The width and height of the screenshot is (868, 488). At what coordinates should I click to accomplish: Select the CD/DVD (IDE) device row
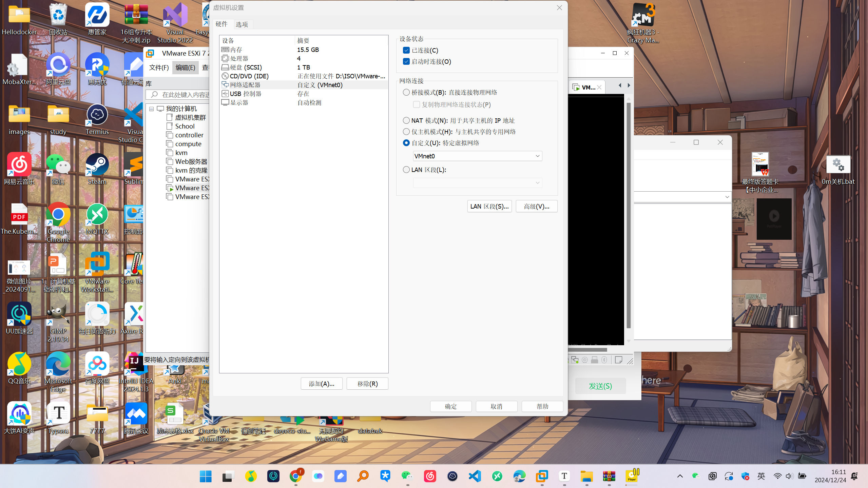(304, 76)
